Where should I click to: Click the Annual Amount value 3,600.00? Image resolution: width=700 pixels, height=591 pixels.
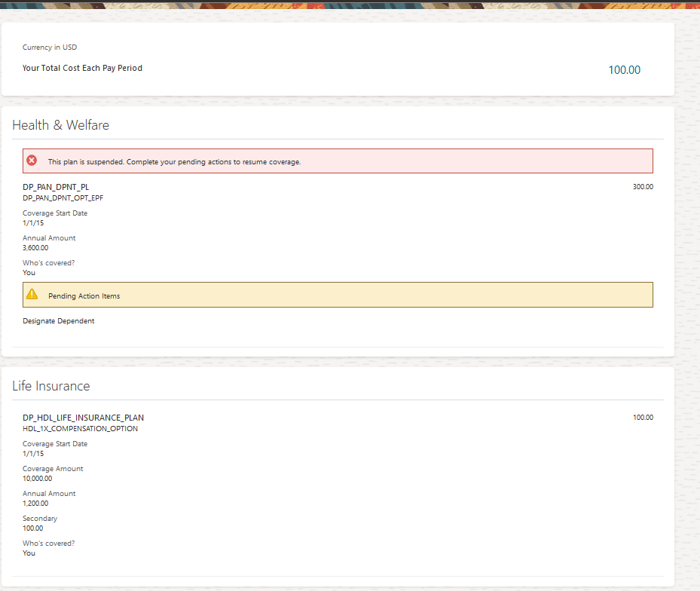click(35, 247)
